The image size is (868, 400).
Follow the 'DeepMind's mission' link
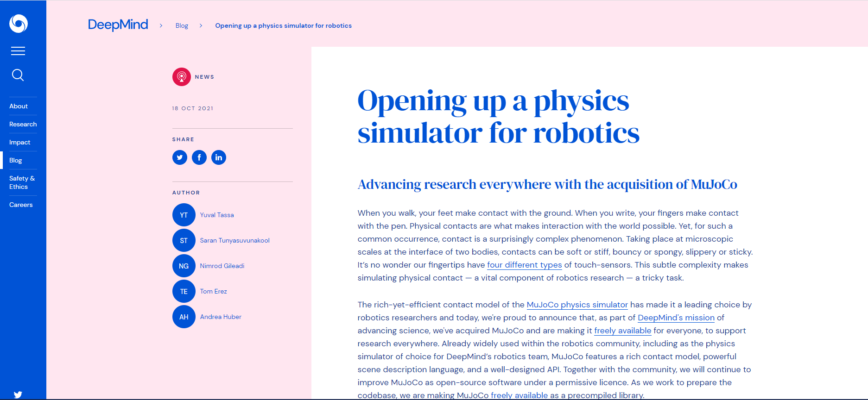pos(676,318)
